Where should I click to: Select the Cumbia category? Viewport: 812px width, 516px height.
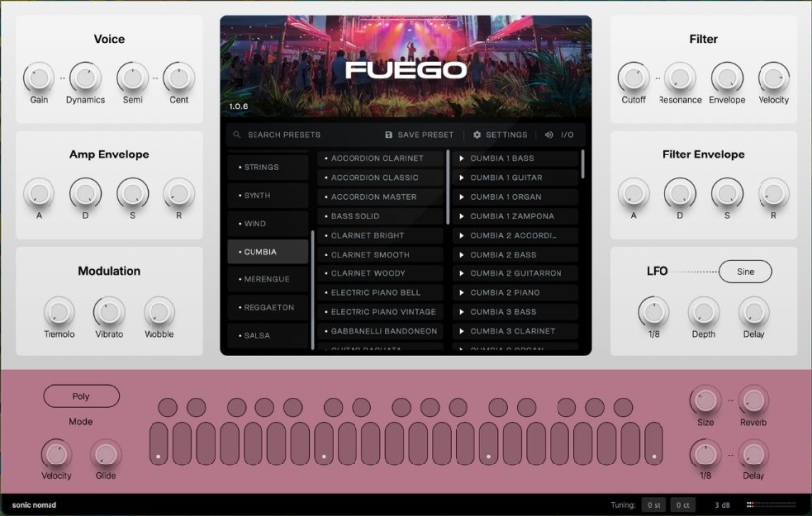(x=267, y=252)
